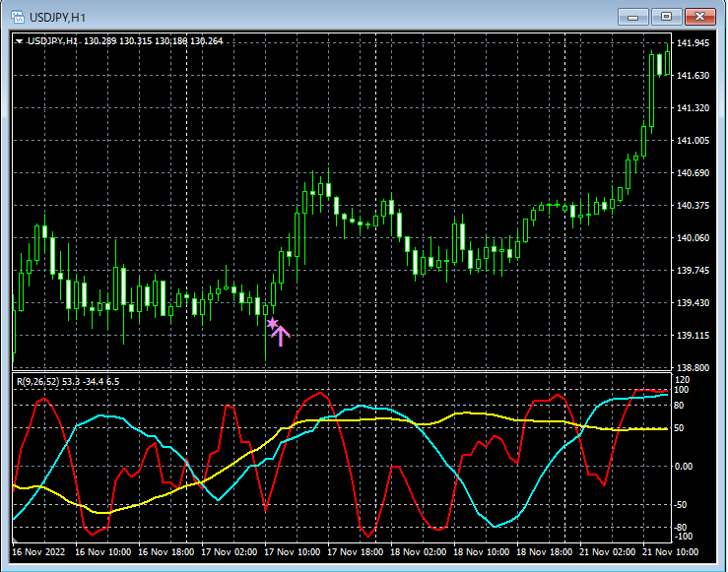
Task: Click the indicator scale value -100
Action: pyautogui.click(x=683, y=537)
